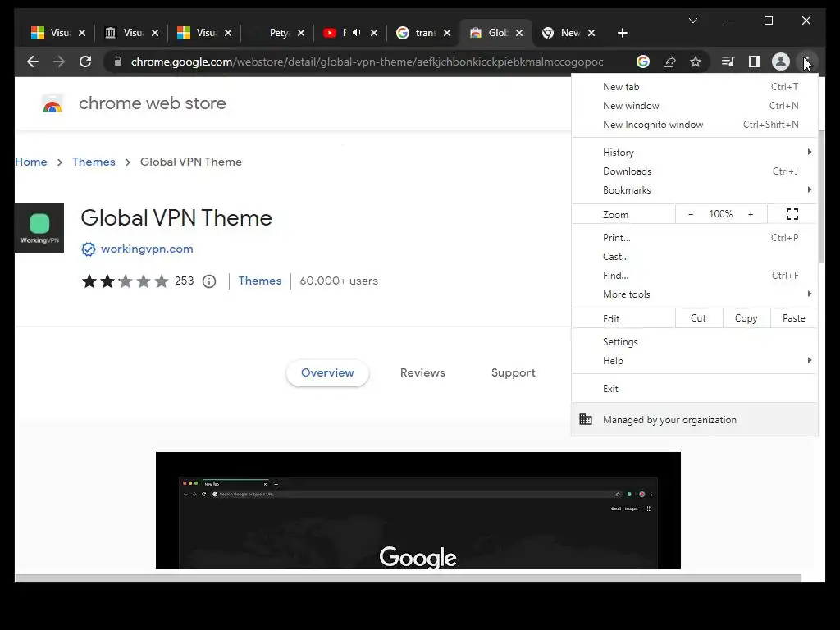
Task: Close the YouTube tab
Action: pos(374,33)
